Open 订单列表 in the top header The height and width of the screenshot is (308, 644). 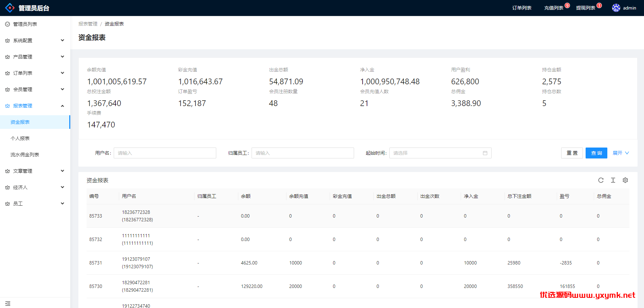point(522,8)
